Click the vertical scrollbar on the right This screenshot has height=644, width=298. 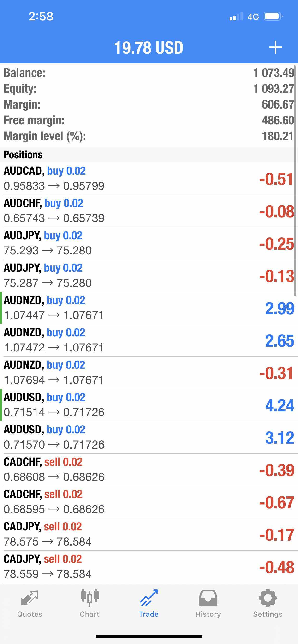pyautogui.click(x=295, y=180)
